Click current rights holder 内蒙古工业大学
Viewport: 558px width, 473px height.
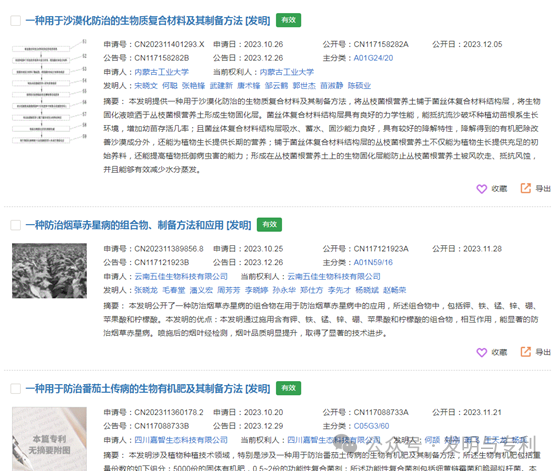tap(287, 72)
